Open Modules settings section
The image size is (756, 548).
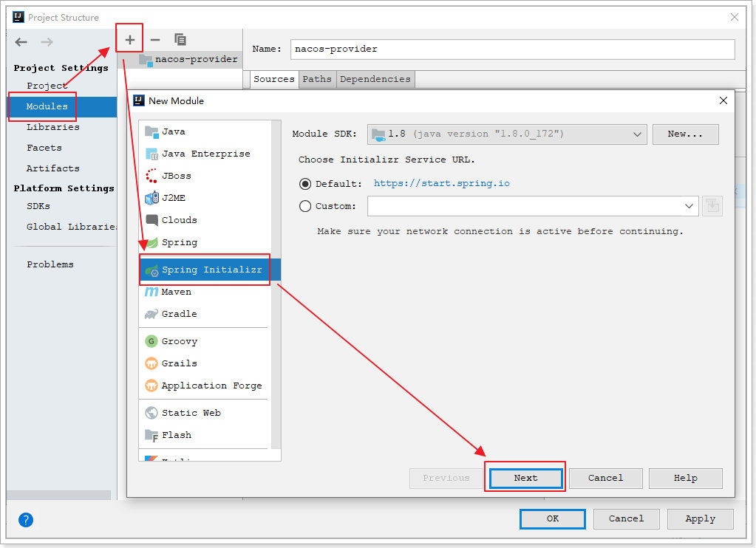coord(62,106)
